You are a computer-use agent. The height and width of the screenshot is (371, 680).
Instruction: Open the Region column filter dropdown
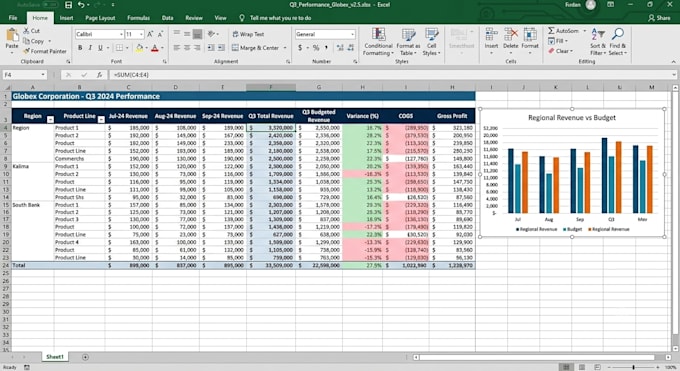(x=50, y=119)
